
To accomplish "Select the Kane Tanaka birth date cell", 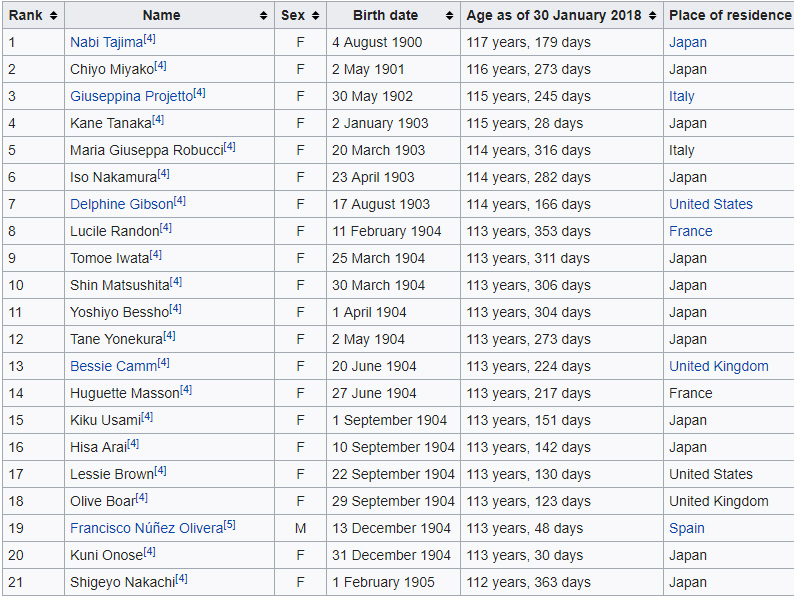I will coord(380,124).
